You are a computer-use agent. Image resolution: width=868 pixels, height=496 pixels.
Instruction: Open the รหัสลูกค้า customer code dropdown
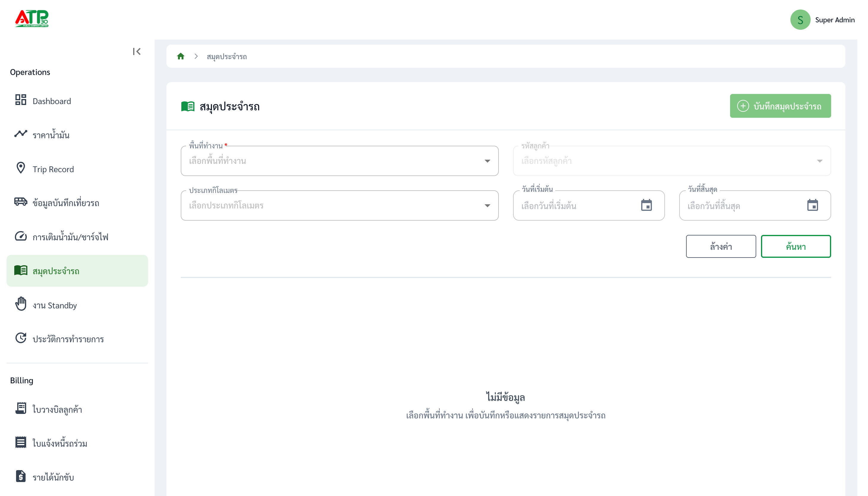(x=672, y=161)
